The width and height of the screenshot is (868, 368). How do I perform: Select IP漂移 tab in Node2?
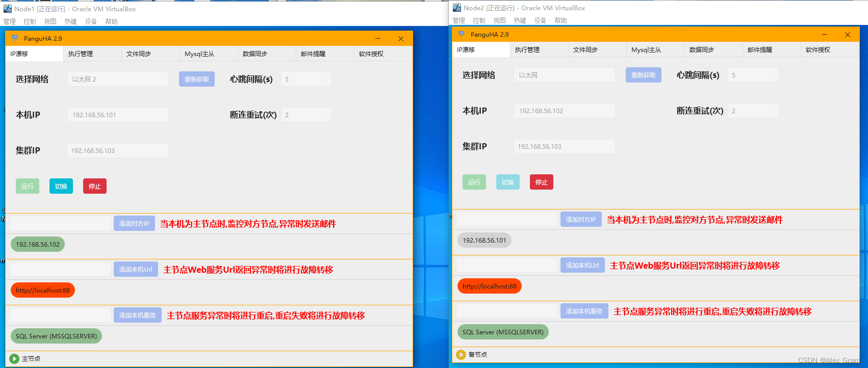click(x=481, y=49)
